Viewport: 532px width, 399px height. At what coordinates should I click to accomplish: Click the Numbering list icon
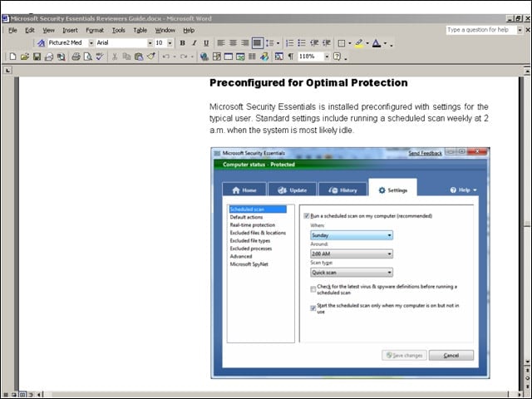point(289,43)
